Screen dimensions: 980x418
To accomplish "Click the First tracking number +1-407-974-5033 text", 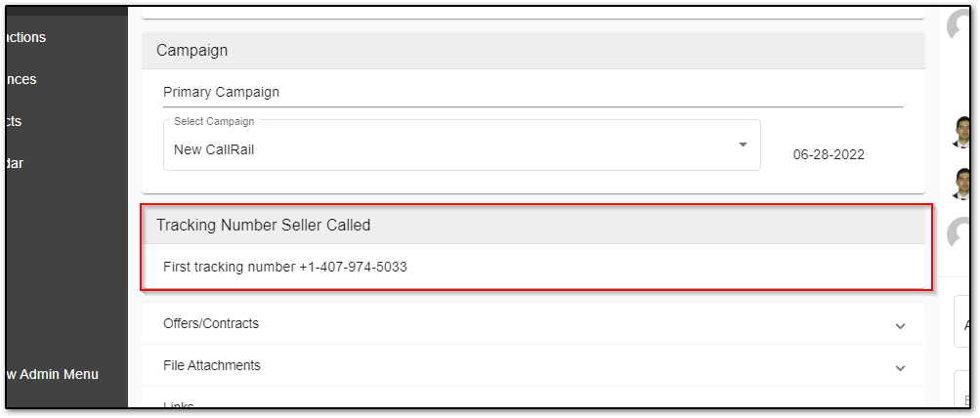I will click(284, 266).
